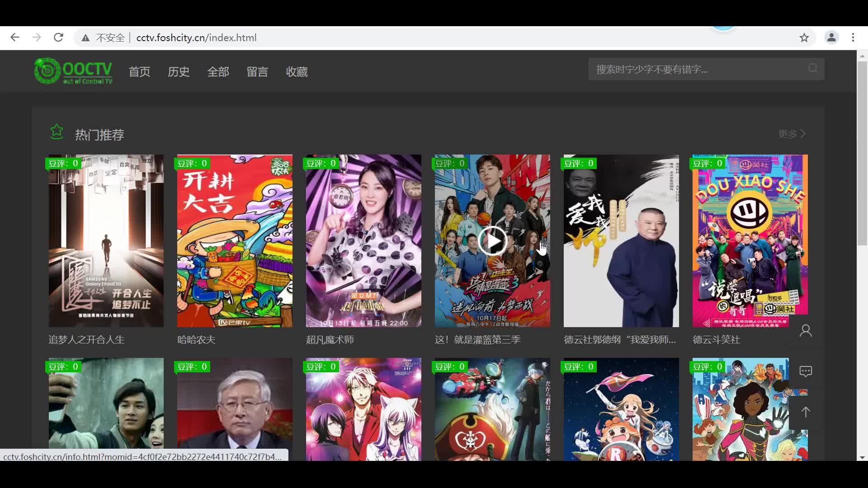Click the browser forward arrow
Viewport: 868px width, 488px height.
click(x=37, y=38)
